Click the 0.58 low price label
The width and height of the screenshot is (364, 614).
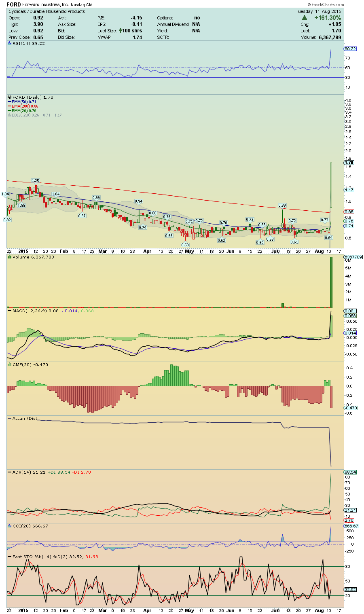(x=185, y=245)
